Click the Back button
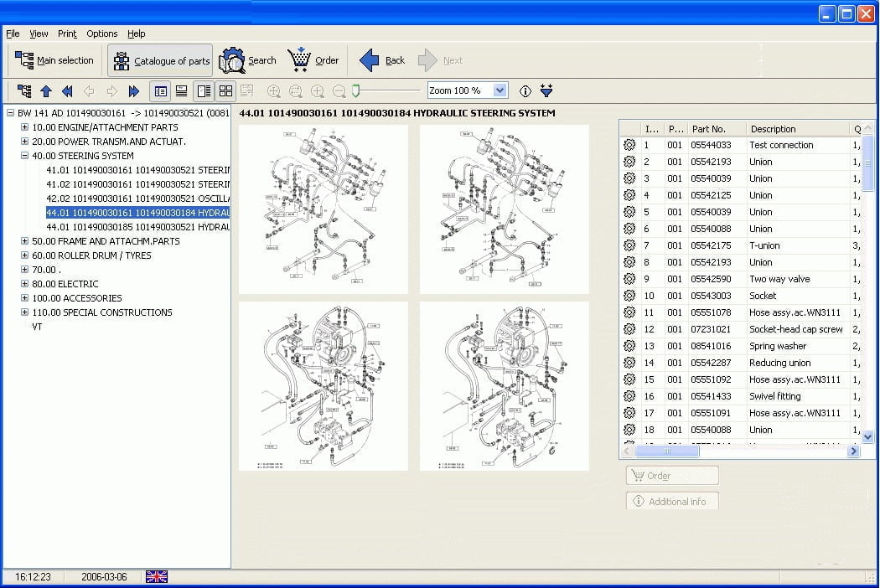880x588 pixels. pos(382,60)
